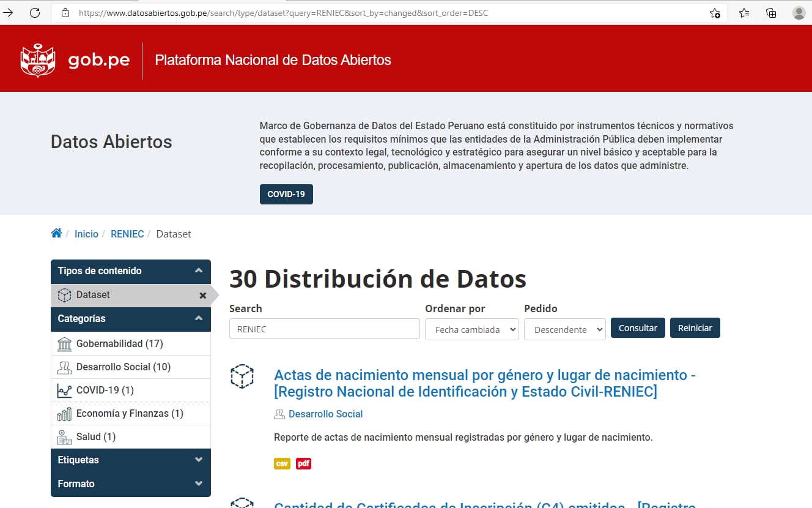This screenshot has width=812, height=508.
Task: Remove Dataset filter with the x icon
Action: (x=203, y=296)
